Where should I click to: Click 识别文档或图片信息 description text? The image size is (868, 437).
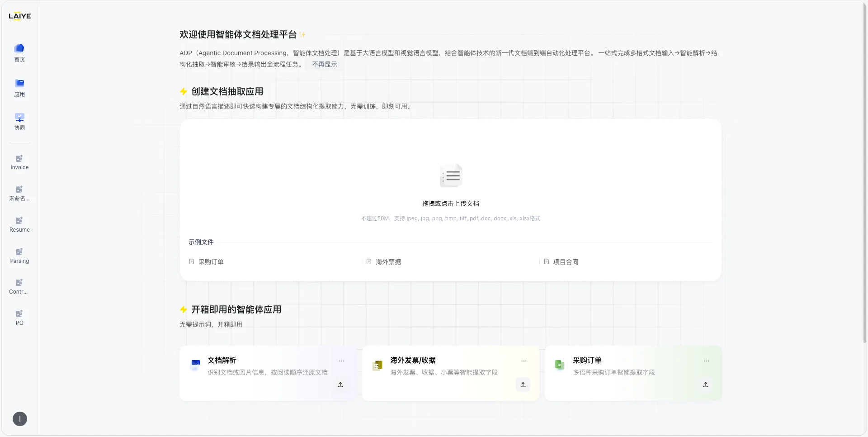pyautogui.click(x=268, y=372)
